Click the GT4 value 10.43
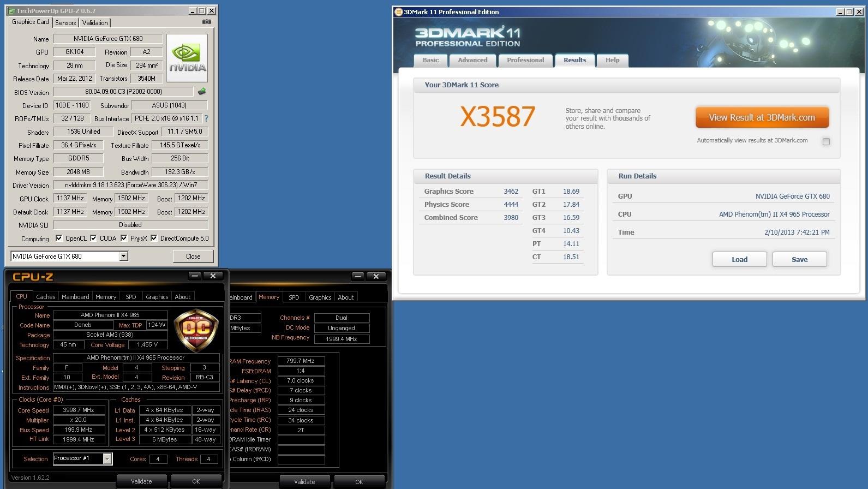The width and height of the screenshot is (868, 489). pos(571,230)
